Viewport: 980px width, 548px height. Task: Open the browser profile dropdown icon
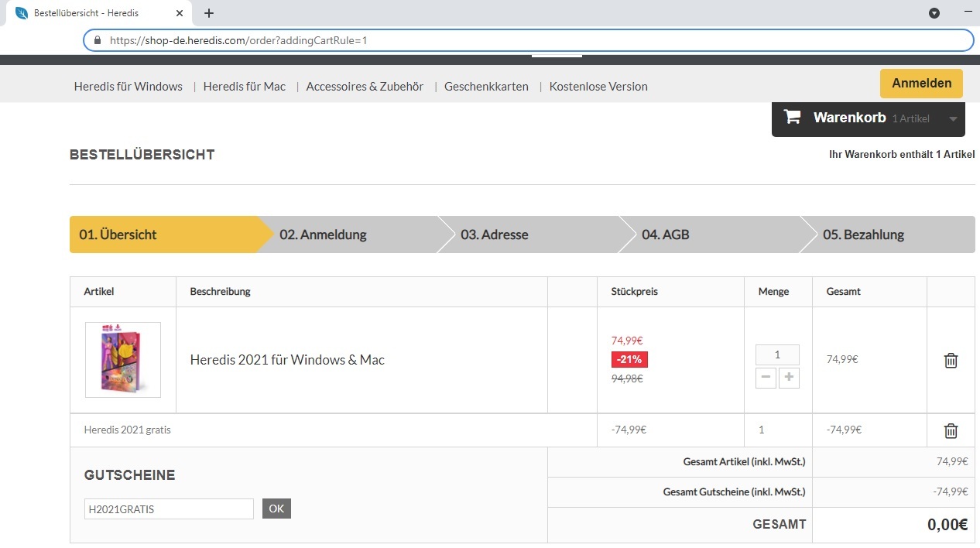934,13
